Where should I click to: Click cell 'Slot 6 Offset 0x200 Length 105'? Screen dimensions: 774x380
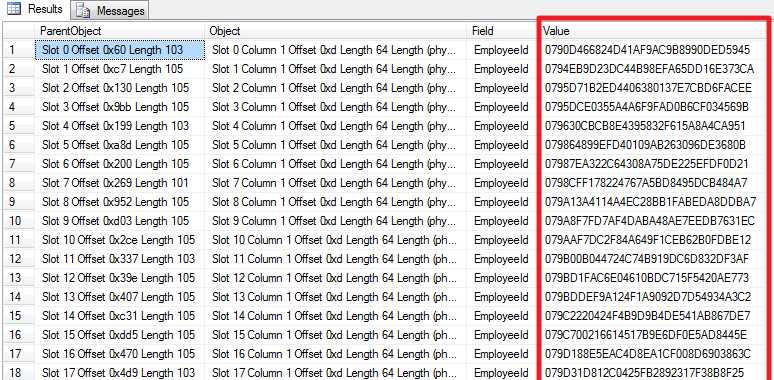coord(119,164)
